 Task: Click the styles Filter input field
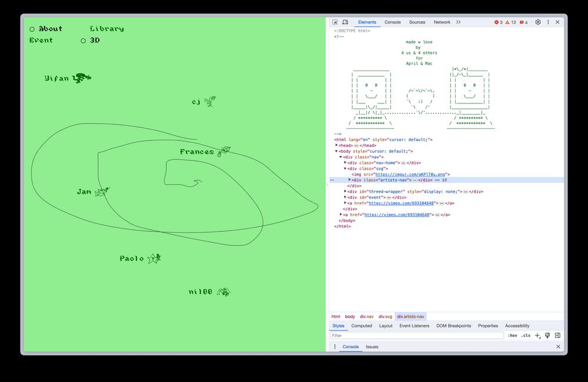tap(417, 336)
